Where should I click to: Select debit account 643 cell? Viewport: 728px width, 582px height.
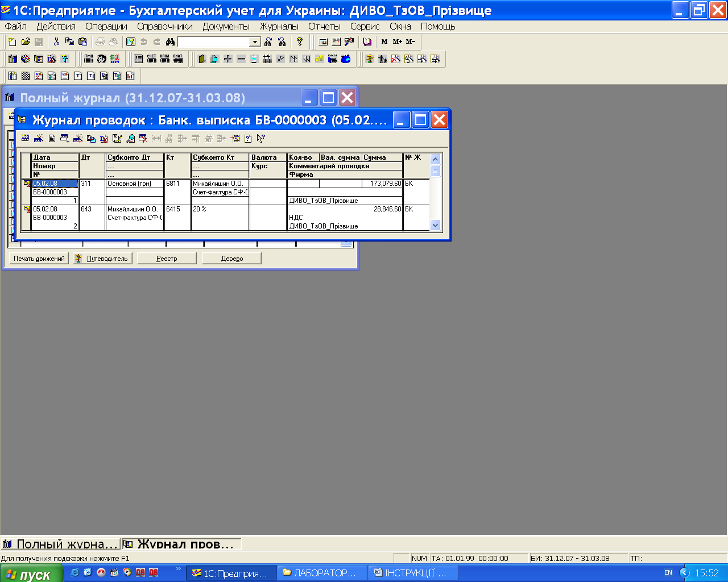92,218
